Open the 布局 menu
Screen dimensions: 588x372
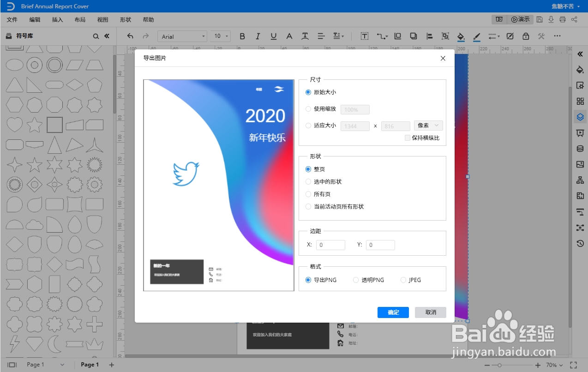pos(80,20)
